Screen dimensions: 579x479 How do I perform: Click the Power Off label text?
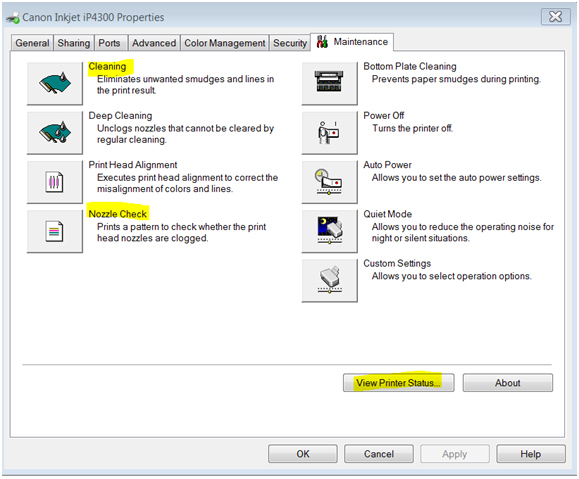click(384, 116)
